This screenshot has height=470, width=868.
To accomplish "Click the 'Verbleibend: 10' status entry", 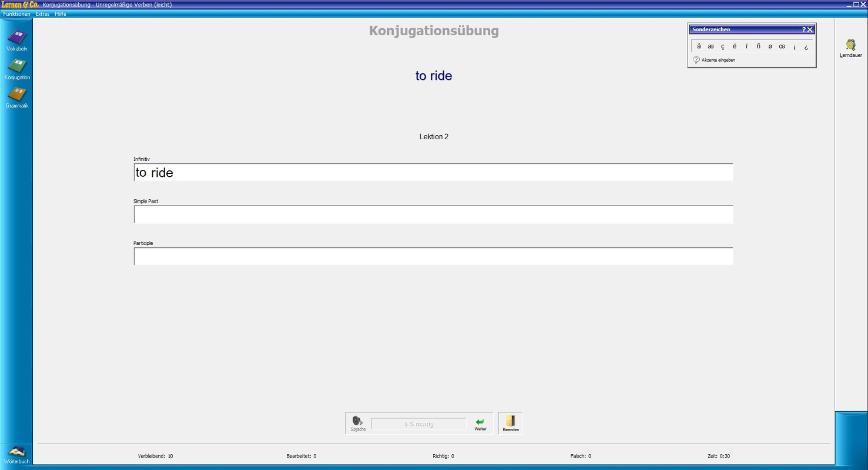I will coord(155,456).
